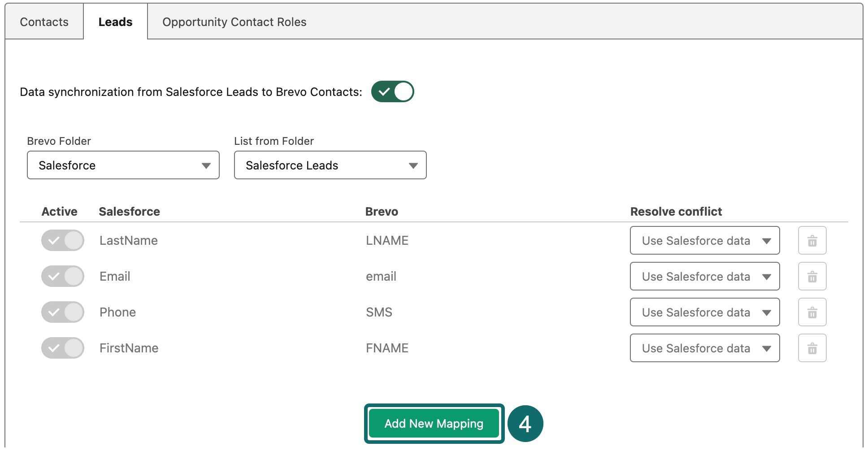The image size is (868, 451).
Task: Click trash icon for Email mapping
Action: point(812,277)
